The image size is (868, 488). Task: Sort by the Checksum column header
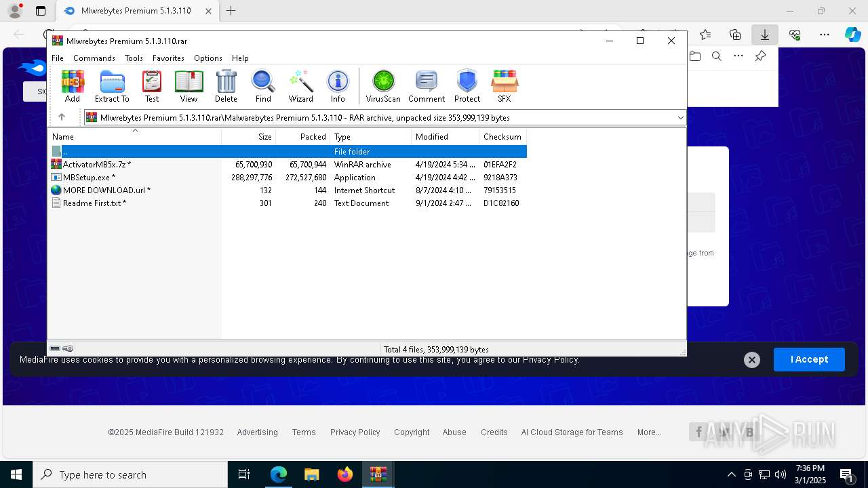pos(502,137)
